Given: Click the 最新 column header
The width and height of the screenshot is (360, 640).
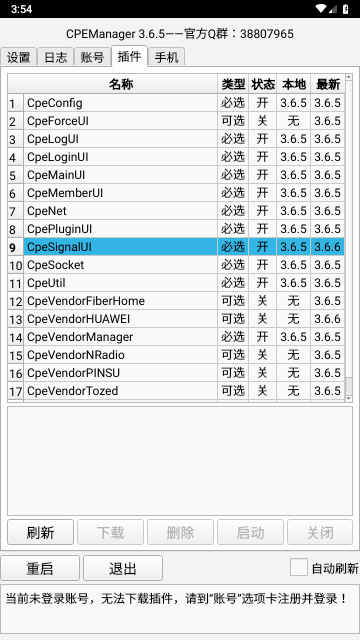Looking at the screenshot, I should click(x=328, y=84).
